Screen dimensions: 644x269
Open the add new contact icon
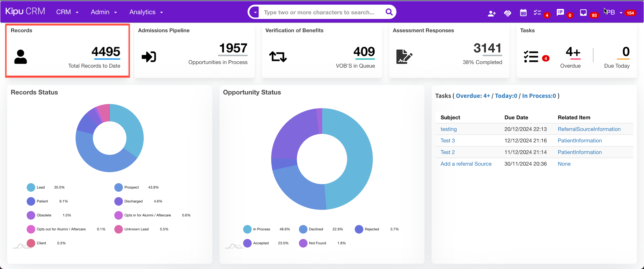click(492, 12)
